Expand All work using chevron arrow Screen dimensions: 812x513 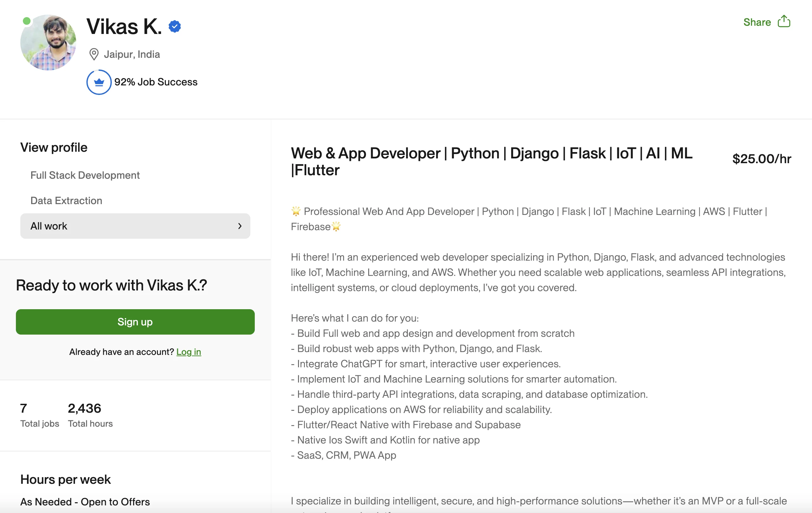coord(240,226)
